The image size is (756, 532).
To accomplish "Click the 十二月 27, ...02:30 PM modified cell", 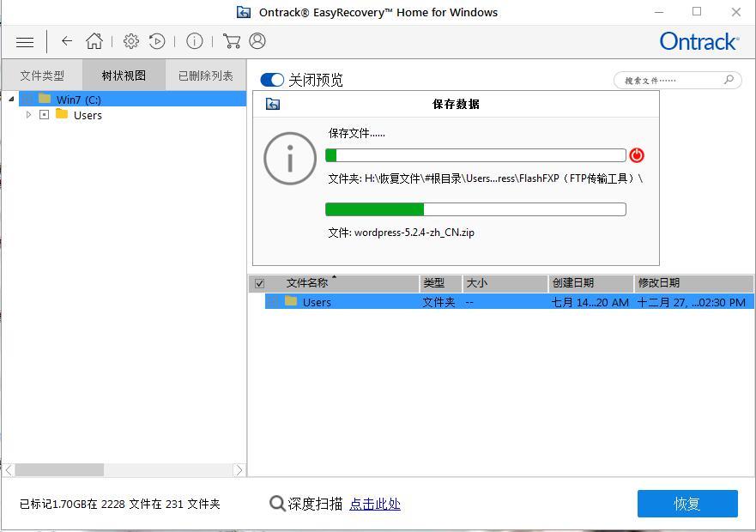I will 692,302.
